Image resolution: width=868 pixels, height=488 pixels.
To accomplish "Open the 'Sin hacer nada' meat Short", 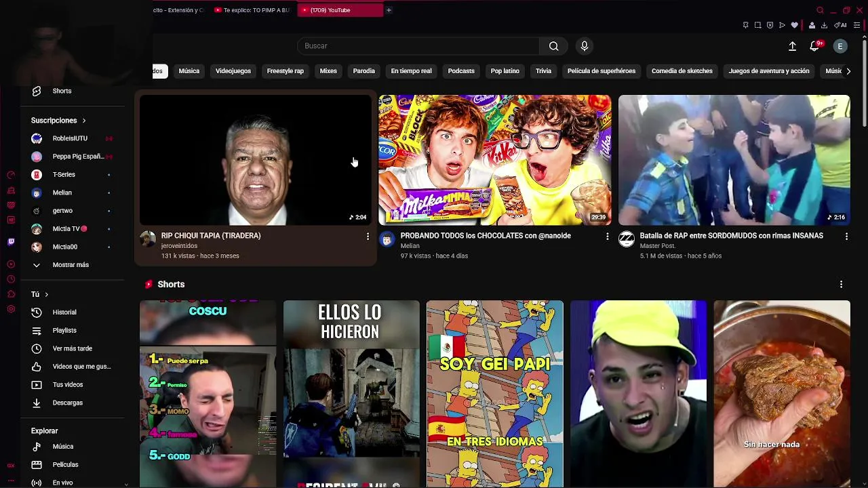I will pyautogui.click(x=782, y=394).
